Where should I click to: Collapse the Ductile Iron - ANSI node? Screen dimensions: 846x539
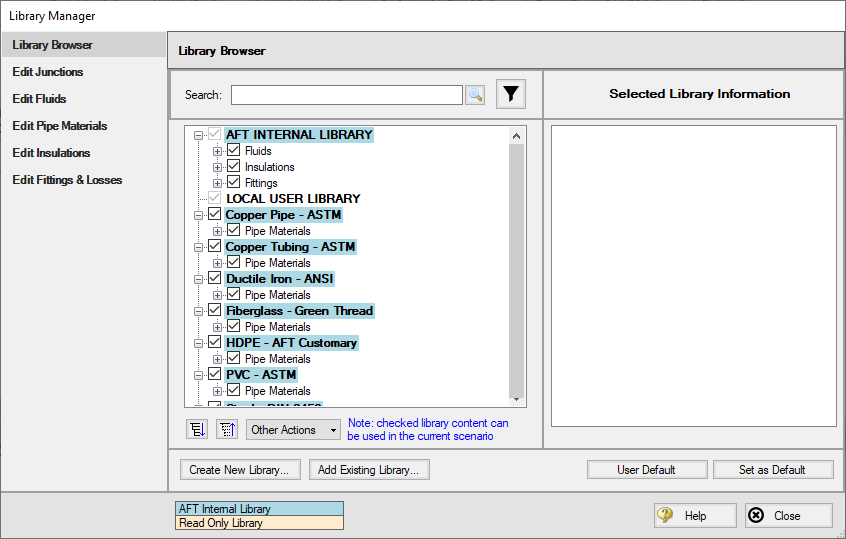[x=199, y=279]
